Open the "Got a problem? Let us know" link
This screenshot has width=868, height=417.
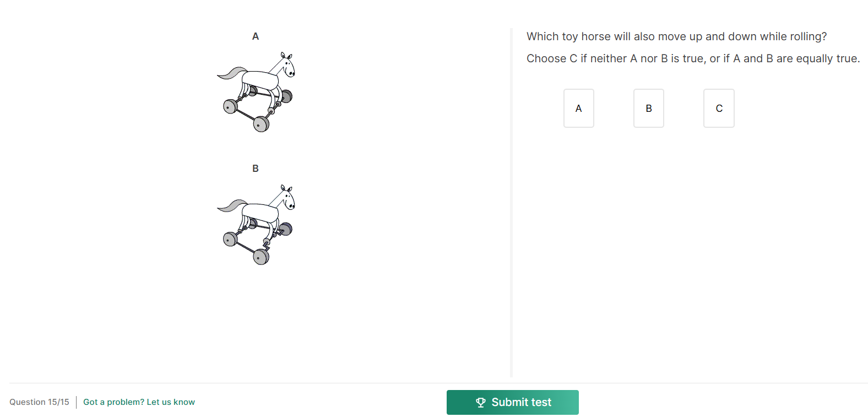[139, 402]
